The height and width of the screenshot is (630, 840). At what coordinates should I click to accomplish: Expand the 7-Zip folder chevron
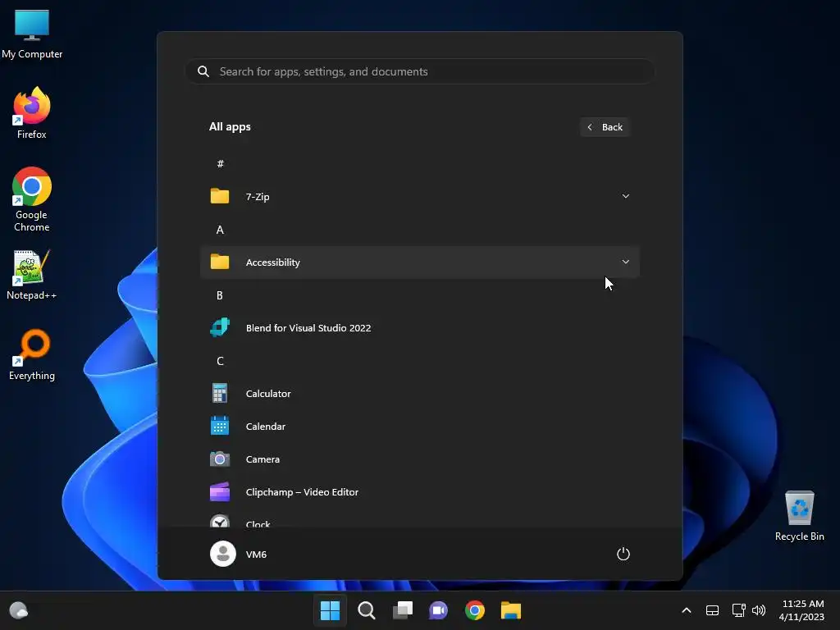click(625, 196)
